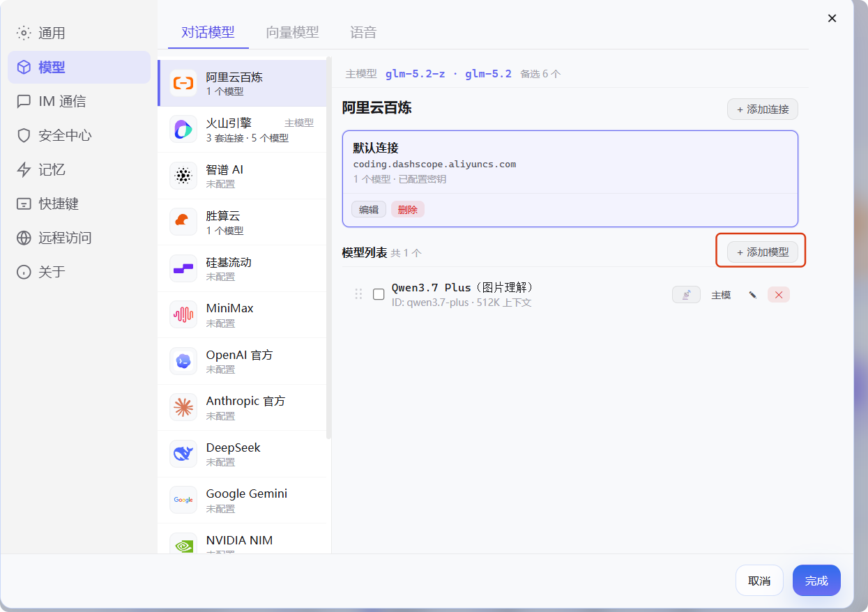This screenshot has width=868, height=612.
Task: Click 删除 on the default connection
Action: [407, 210]
